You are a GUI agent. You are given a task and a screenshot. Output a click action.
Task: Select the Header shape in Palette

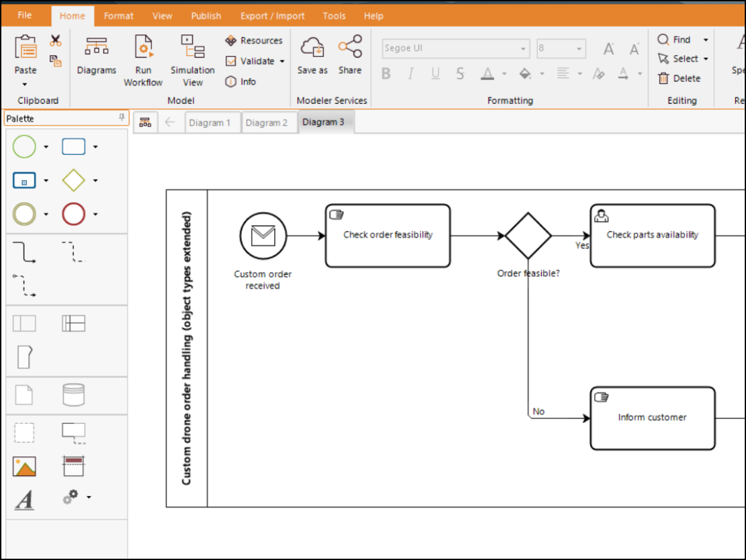point(73,466)
